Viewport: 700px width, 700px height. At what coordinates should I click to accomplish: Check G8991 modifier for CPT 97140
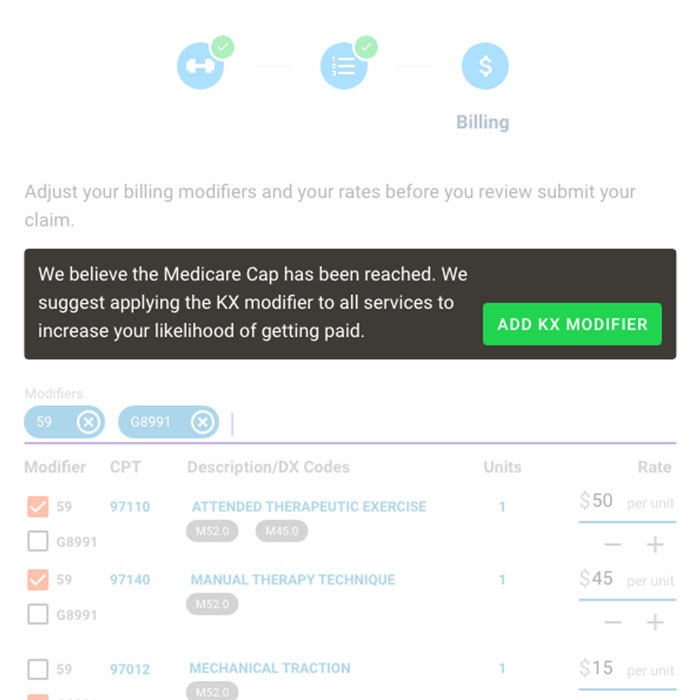[38, 614]
